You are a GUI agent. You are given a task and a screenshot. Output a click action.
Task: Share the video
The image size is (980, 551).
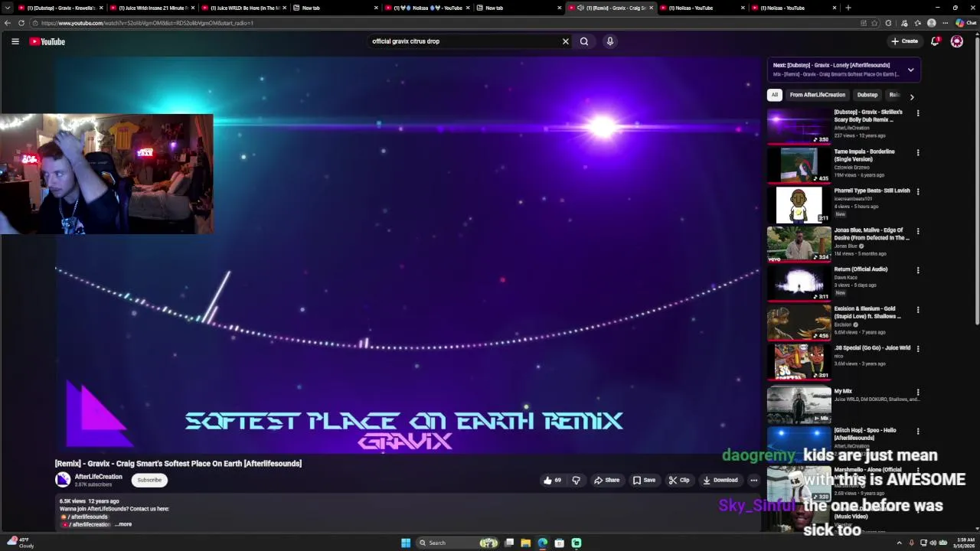(x=606, y=481)
